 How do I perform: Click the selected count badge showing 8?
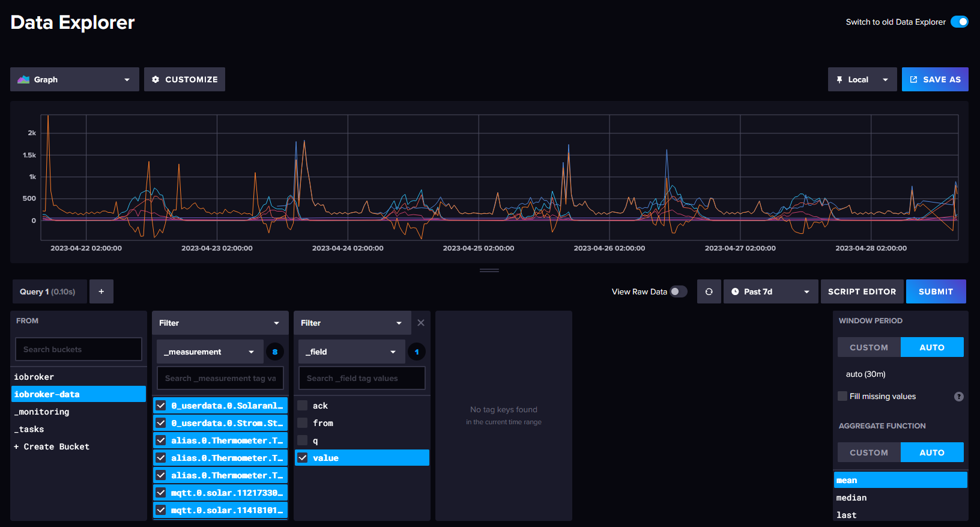[x=275, y=352]
